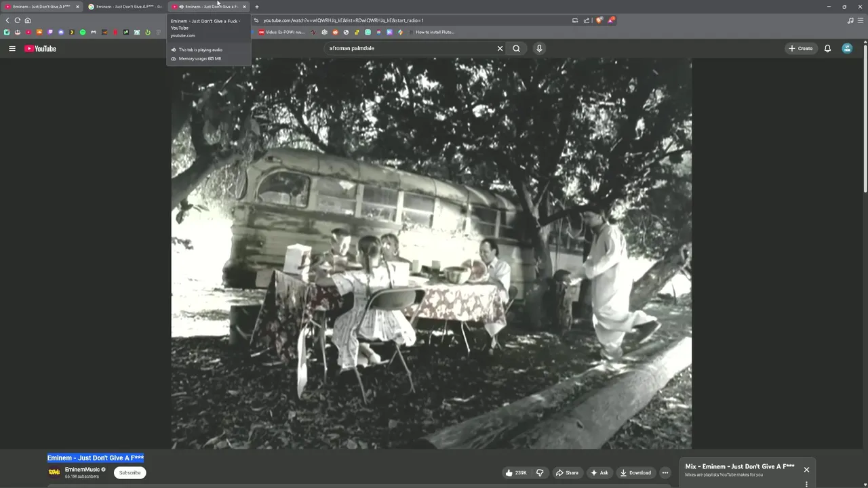Open the Brave Shields lion icon
This screenshot has height=488, width=868.
(599, 20)
